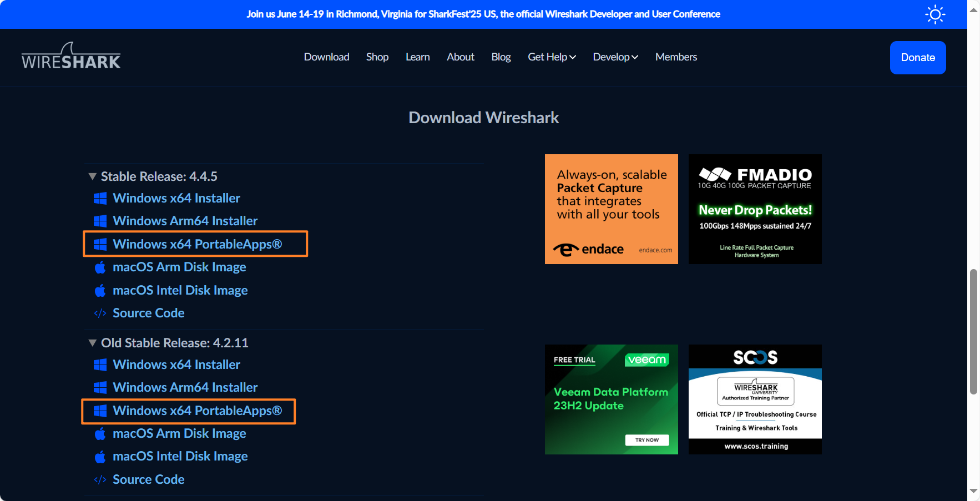Screen dimensions: 980x501
Task: Download Stable 4.4.5 Source Code
Action: pos(149,313)
